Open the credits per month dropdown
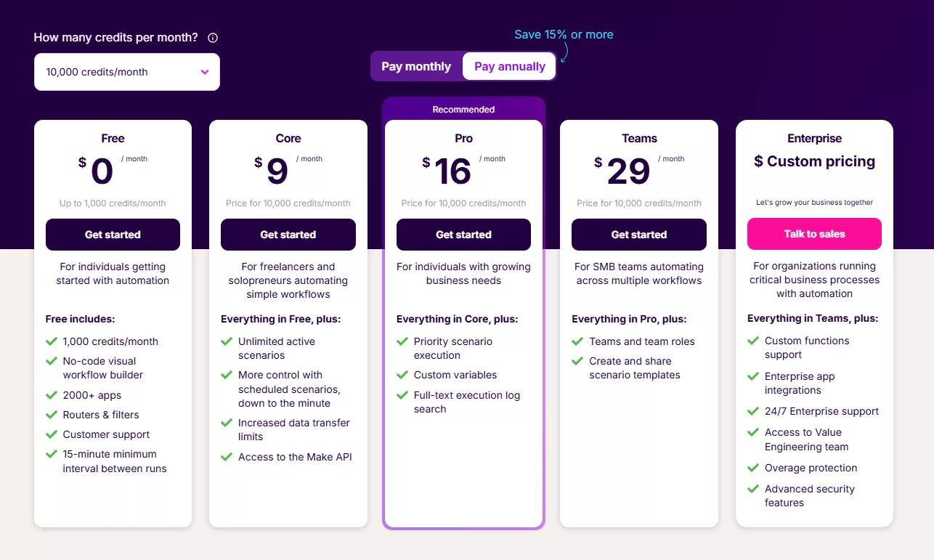This screenshot has width=934, height=560. pyautogui.click(x=126, y=72)
